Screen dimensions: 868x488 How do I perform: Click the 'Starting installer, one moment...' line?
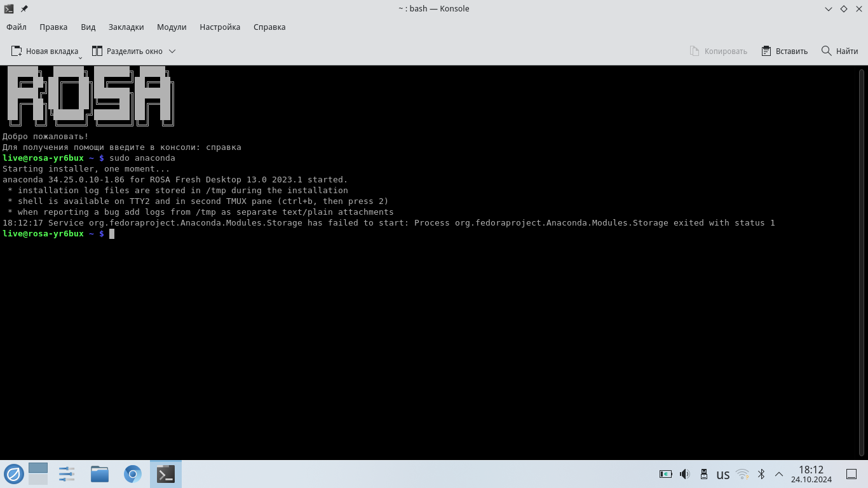[x=86, y=169]
